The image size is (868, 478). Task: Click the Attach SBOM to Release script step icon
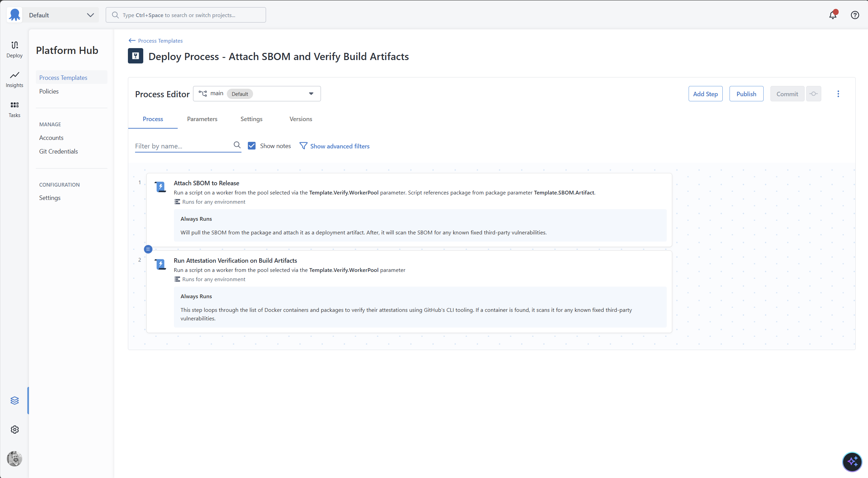(160, 187)
